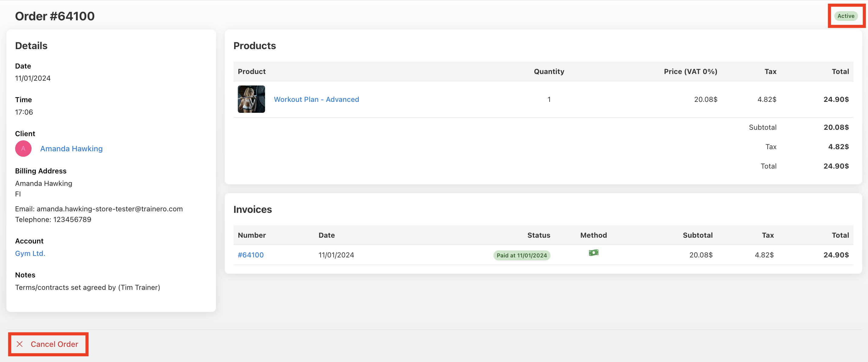This screenshot has width=868, height=362.
Task: Click the Workout Plan product thumbnail
Action: point(251,99)
